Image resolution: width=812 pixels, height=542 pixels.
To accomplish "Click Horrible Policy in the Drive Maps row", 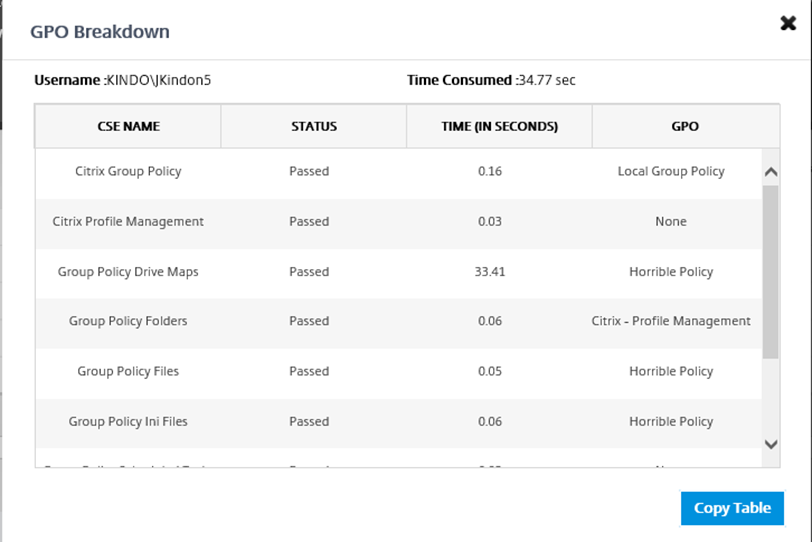I will coord(671,272).
